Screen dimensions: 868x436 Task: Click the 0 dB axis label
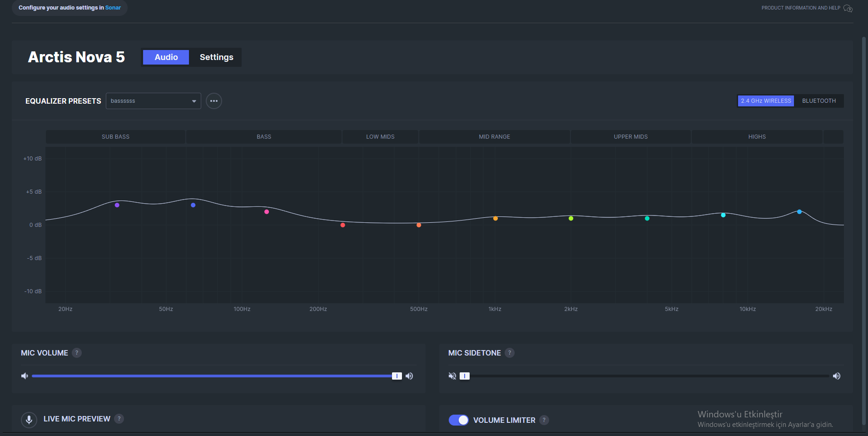tap(35, 225)
